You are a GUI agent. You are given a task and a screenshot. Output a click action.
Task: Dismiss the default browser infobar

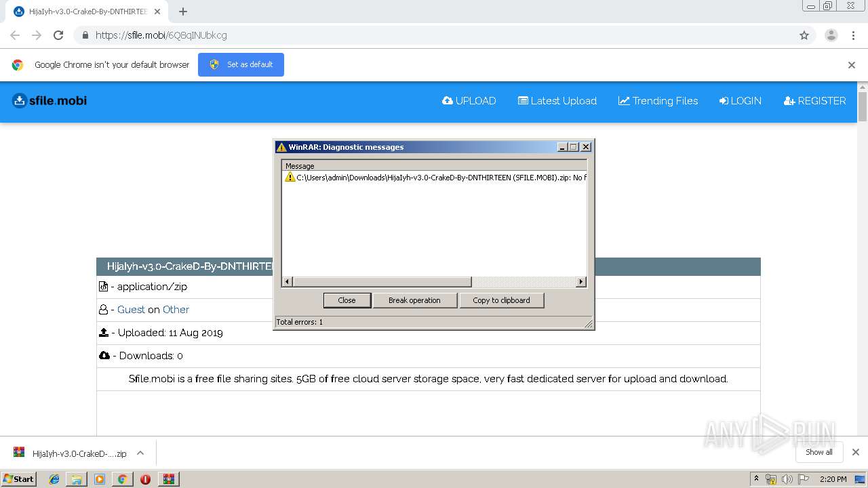click(x=852, y=65)
